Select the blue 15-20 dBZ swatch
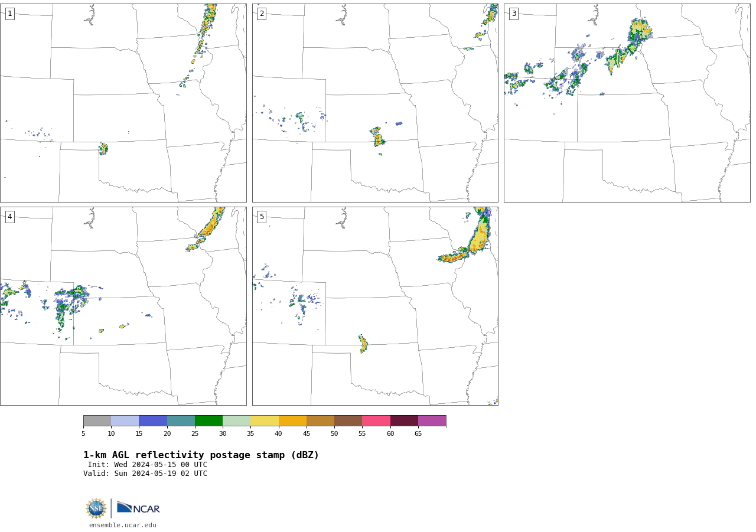Screen dimensions: 756x532 (x=153, y=420)
